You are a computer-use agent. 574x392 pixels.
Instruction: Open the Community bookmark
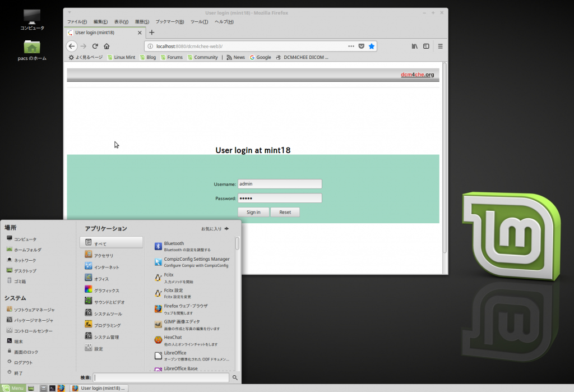(x=202, y=57)
